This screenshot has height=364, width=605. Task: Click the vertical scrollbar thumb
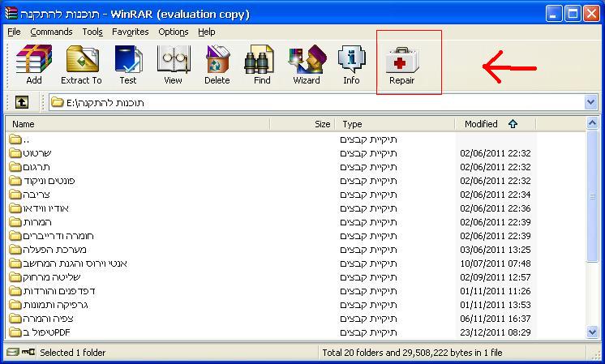coord(592,196)
